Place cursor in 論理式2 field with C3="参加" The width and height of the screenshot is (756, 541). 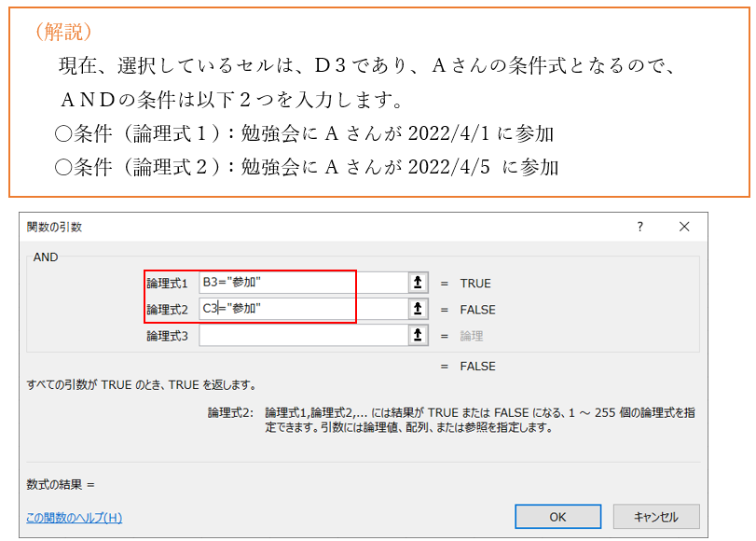point(302,309)
